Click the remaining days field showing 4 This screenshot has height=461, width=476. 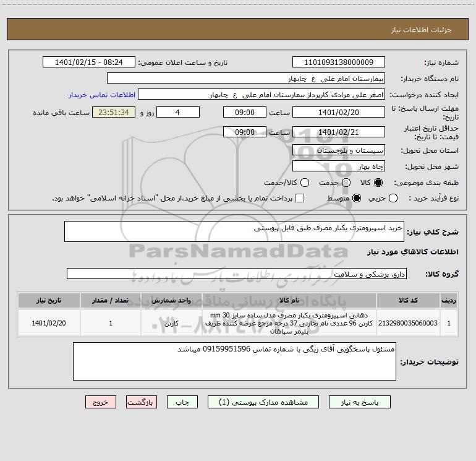[178, 112]
